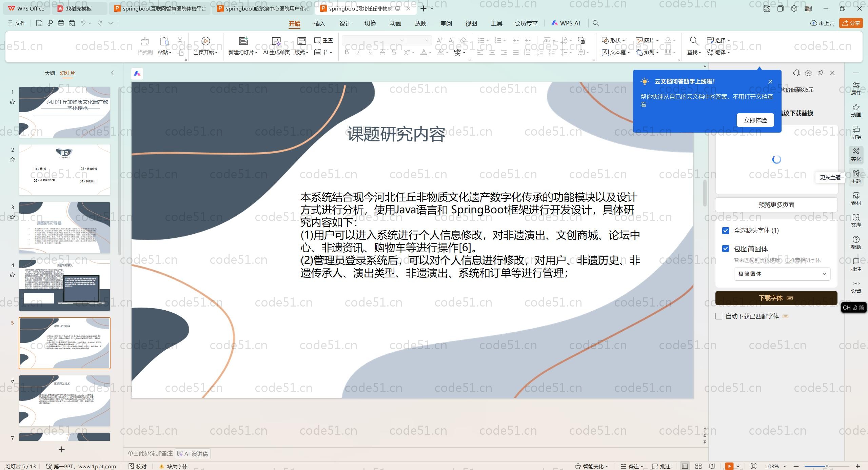Switch to the 插入 ribbon tab
Viewport: 868px width, 470px height.
(x=319, y=23)
